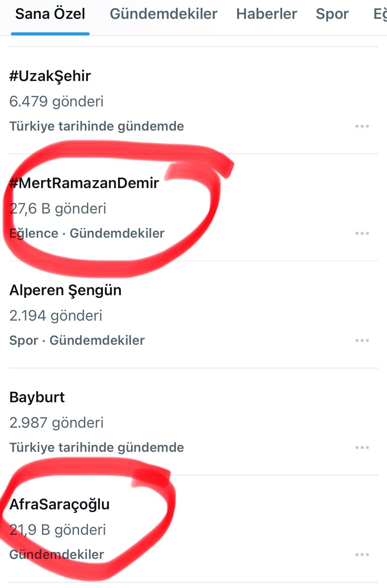Switch to the Sana Özel tab
The height and width of the screenshot is (588, 387).
click(50, 14)
